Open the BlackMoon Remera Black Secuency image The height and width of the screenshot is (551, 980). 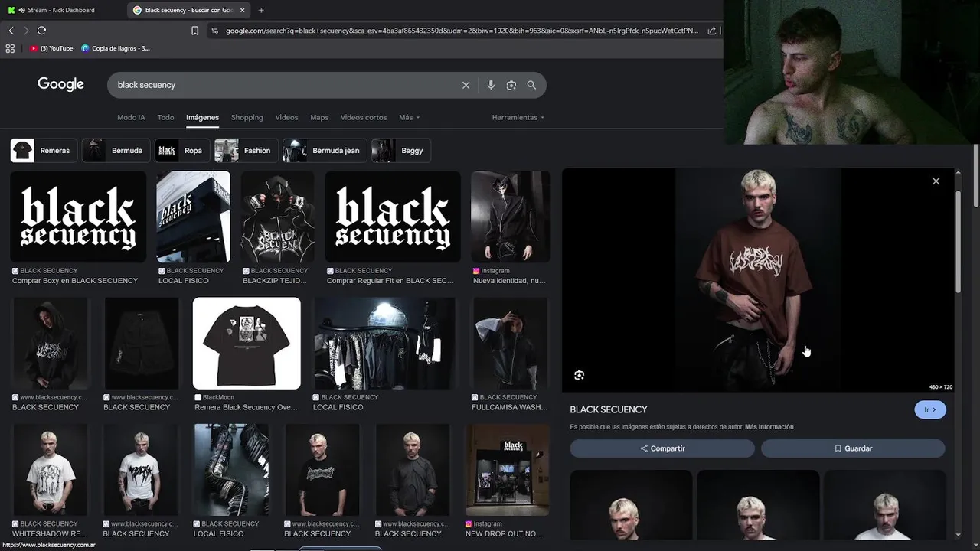click(x=247, y=344)
